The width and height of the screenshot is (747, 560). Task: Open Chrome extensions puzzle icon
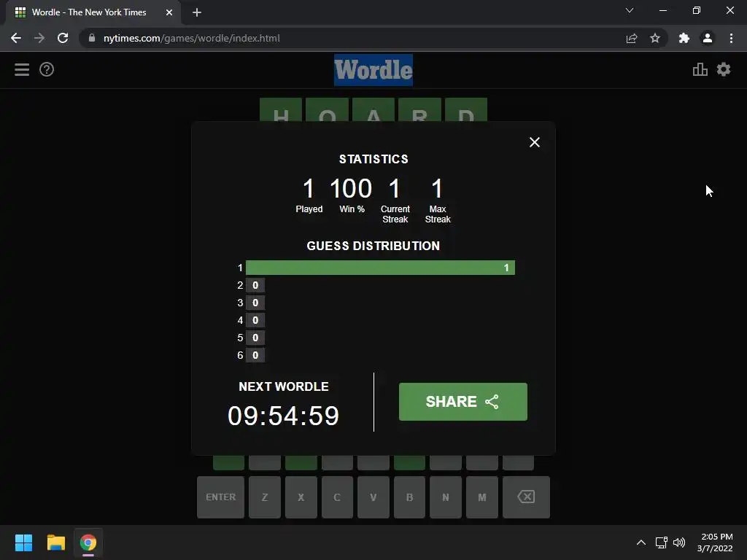(684, 38)
